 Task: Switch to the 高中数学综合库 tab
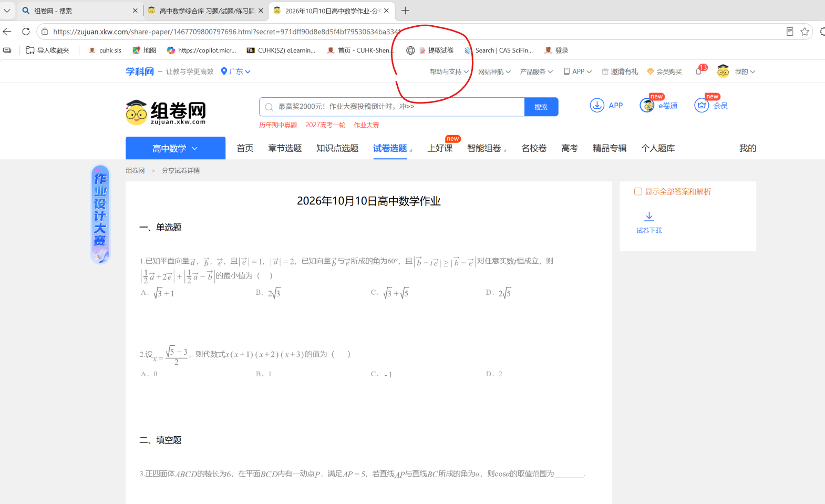206,11
